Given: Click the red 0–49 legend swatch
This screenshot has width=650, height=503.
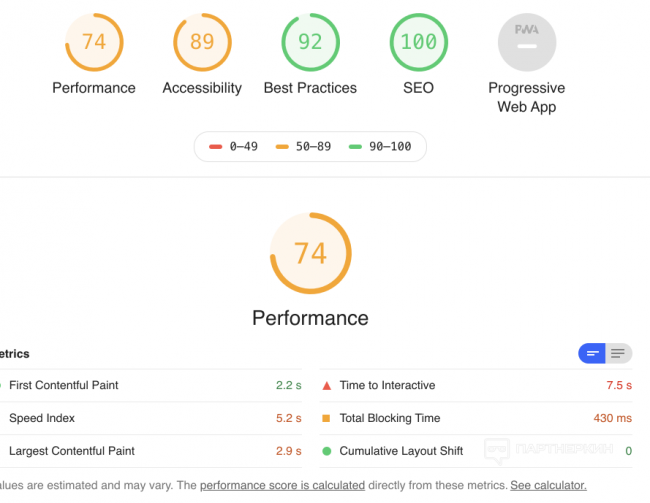Looking at the screenshot, I should [215, 147].
